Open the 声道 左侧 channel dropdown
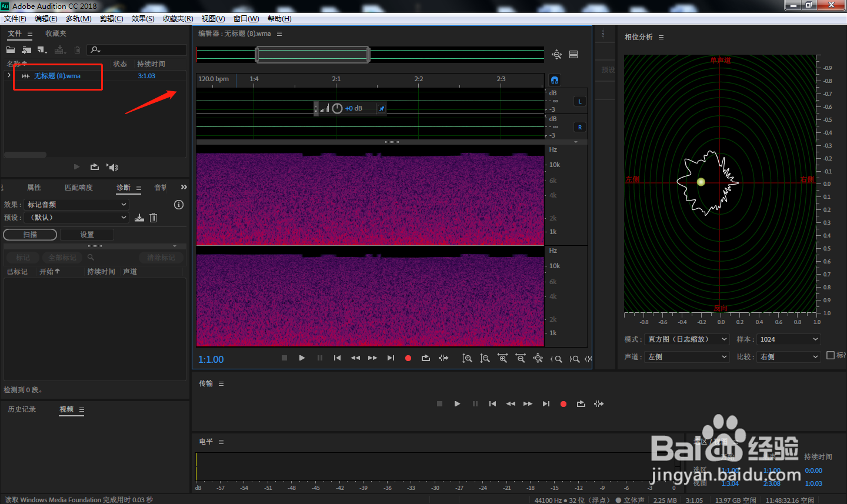The width and height of the screenshot is (847, 504). click(x=686, y=357)
